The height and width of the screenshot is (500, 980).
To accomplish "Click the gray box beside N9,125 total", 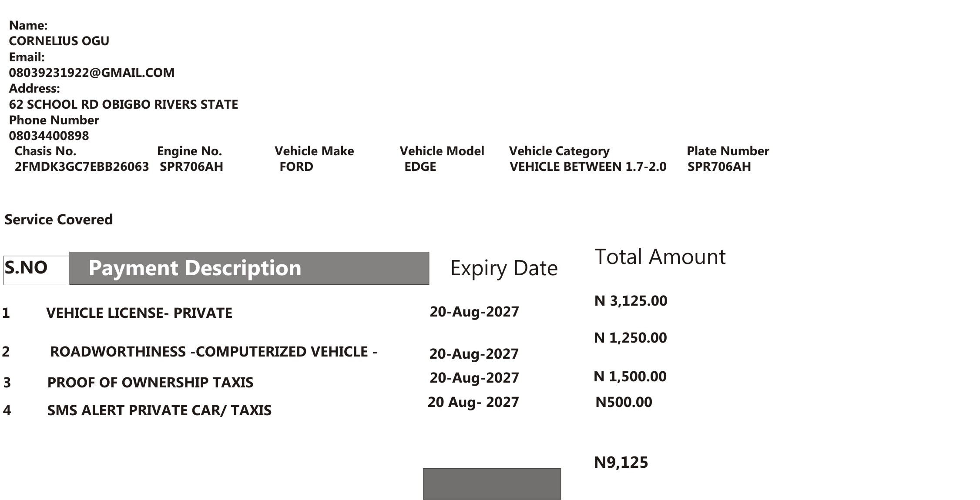I will [492, 484].
